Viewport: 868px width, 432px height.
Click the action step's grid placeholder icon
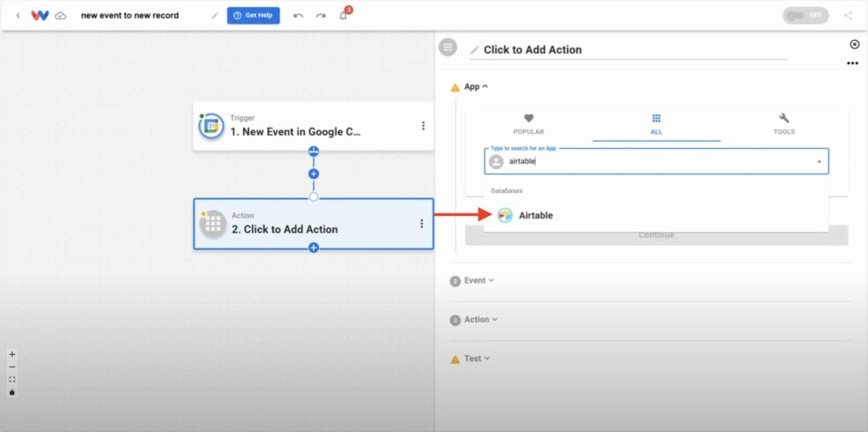pos(213,224)
